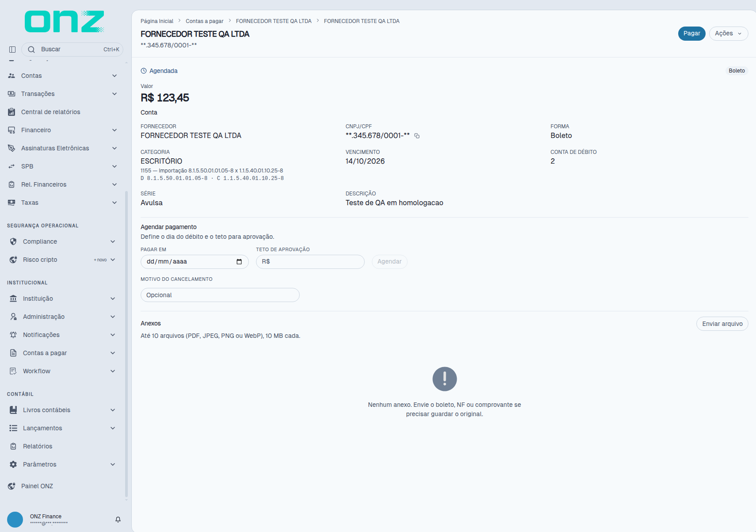Viewport: 756px width, 532px height.
Task: Toggle the sidebar collapse icon
Action: coord(12,50)
